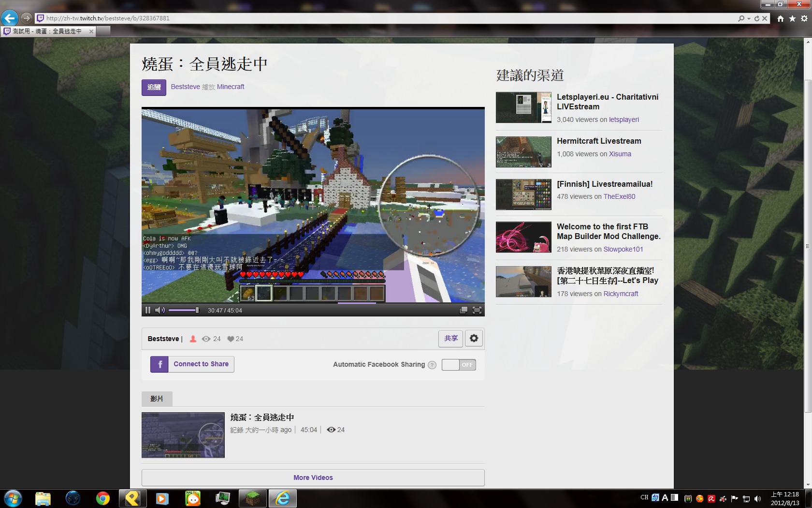Select the 影片 videos tab
The image size is (812, 508).
pyautogui.click(x=157, y=399)
